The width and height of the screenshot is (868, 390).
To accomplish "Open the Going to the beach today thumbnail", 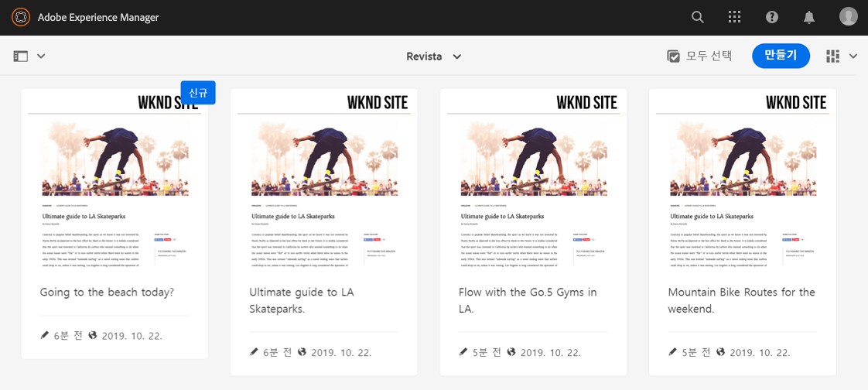I will pyautogui.click(x=114, y=180).
